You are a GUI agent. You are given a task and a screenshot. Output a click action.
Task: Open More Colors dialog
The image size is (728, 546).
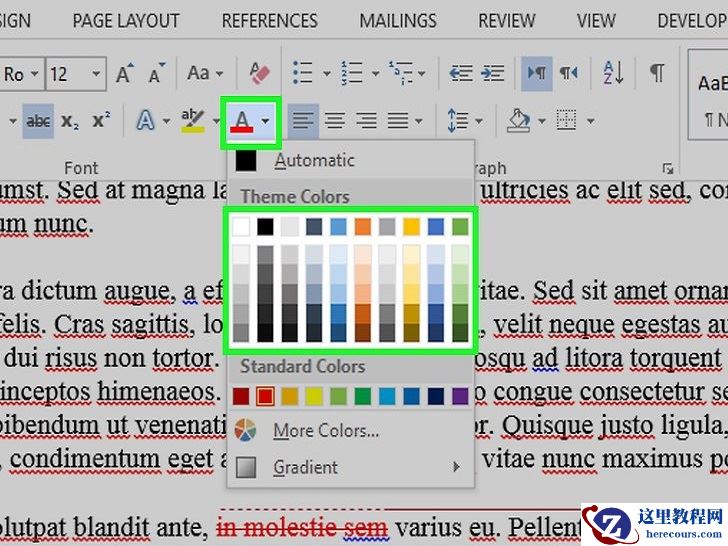coord(351,430)
